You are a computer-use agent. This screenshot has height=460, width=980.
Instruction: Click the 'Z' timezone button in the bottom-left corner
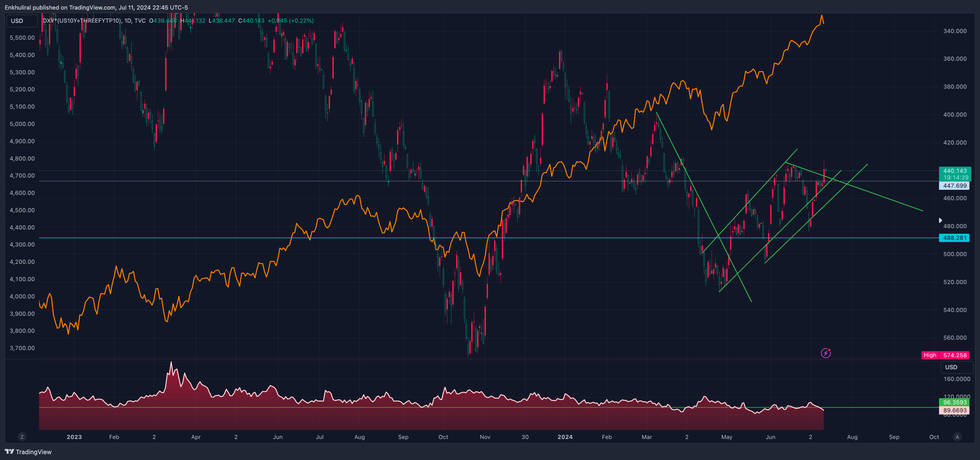pos(22,437)
